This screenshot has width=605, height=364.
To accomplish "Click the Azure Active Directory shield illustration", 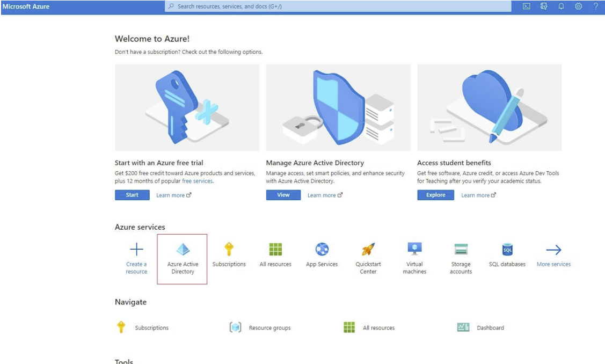I will point(338,107).
